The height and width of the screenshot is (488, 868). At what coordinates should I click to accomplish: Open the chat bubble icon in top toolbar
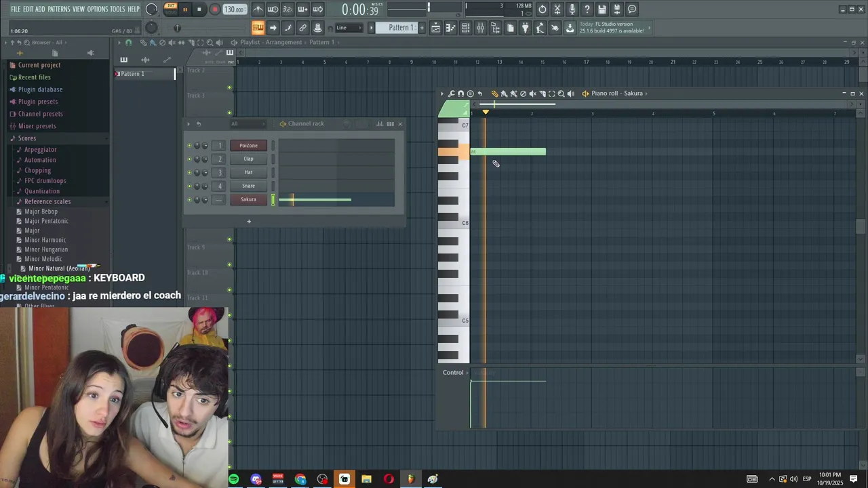click(632, 9)
